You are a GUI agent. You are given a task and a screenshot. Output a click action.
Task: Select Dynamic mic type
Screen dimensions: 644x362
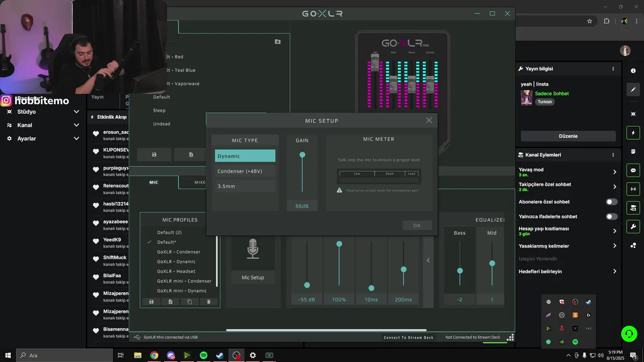(245, 156)
